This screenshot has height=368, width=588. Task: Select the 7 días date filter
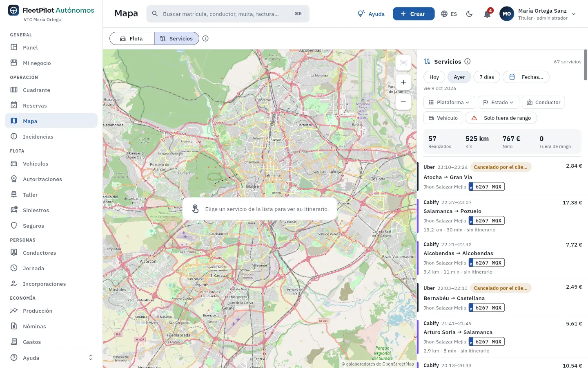(x=487, y=77)
